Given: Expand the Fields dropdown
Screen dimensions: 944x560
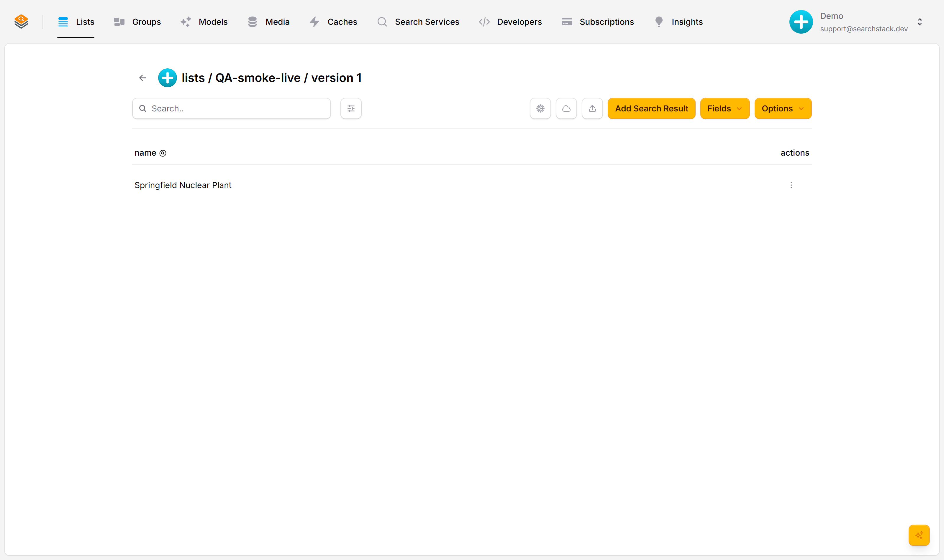Looking at the screenshot, I should (x=725, y=109).
